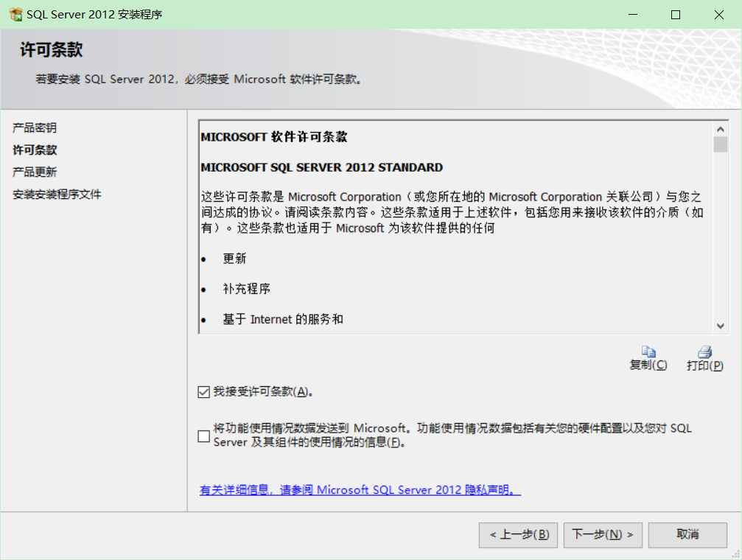
Task: Select the 安装安装程序文件 step in sidebar
Action: coord(57,194)
